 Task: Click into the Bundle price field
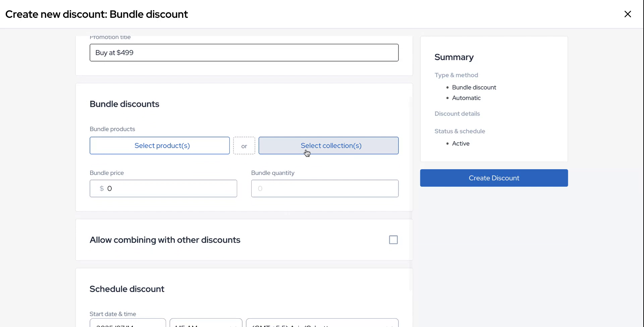click(168, 189)
